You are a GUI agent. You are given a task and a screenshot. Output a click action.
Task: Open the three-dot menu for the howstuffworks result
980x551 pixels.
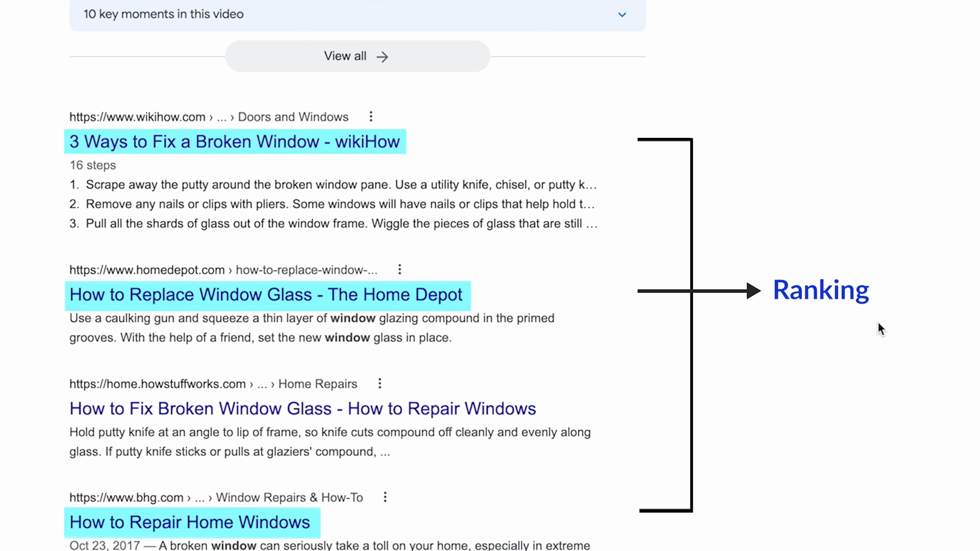coord(379,384)
